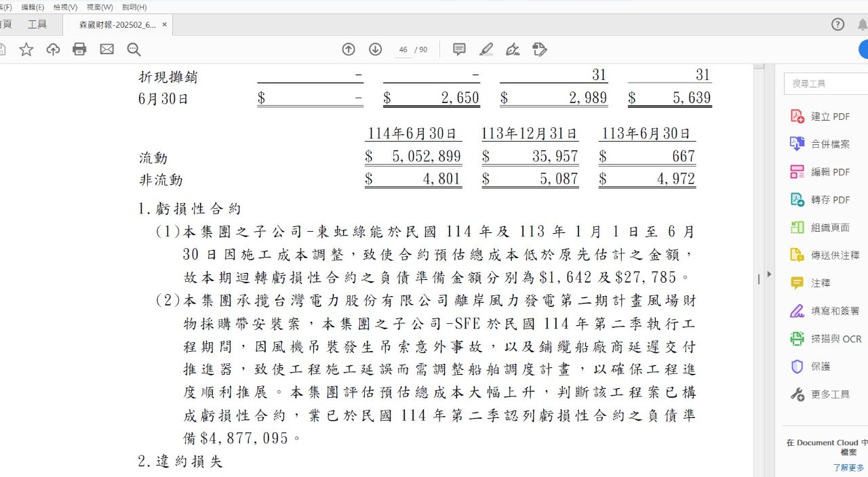
Task: Select the 森崴財報-202502 document tab
Action: pos(117,24)
